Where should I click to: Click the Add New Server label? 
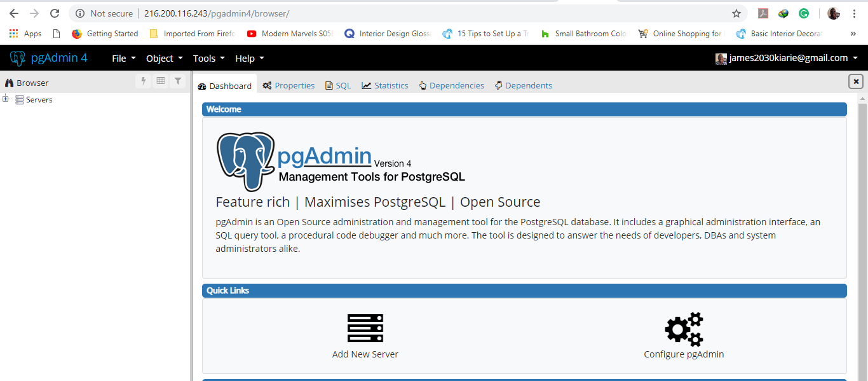point(365,354)
